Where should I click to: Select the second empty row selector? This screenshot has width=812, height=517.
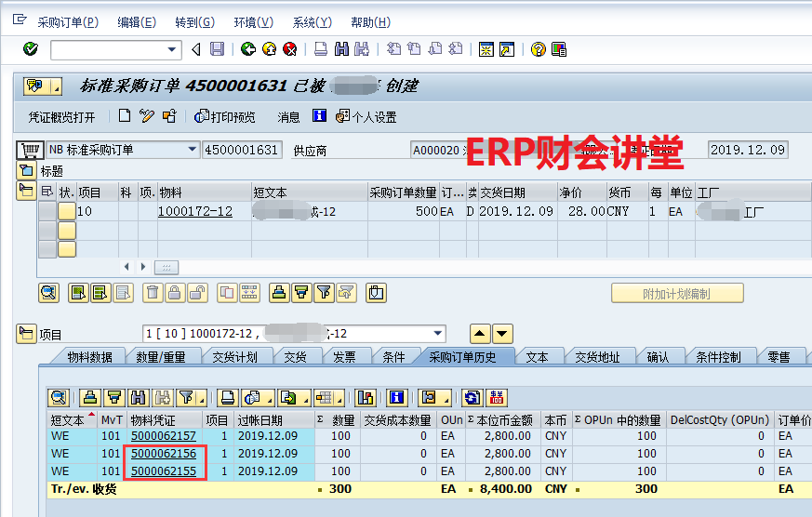47,249
